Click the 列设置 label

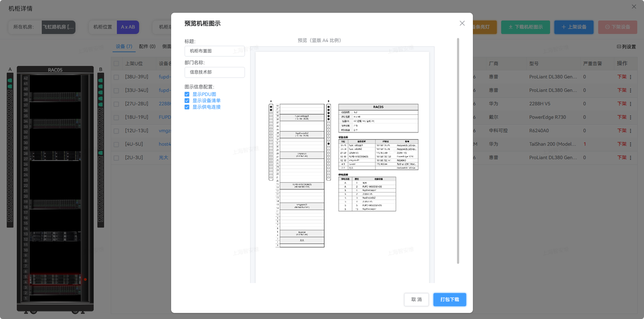click(629, 47)
